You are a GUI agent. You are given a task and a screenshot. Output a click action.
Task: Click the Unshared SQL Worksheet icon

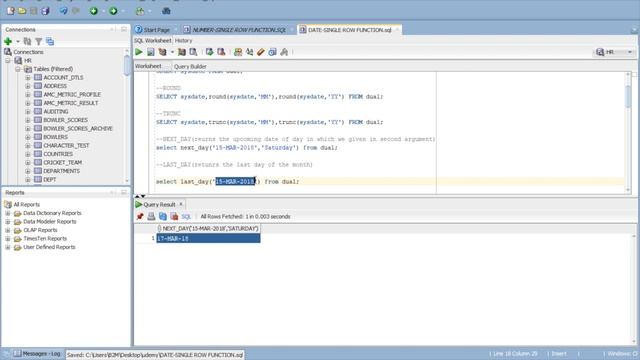click(x=238, y=52)
